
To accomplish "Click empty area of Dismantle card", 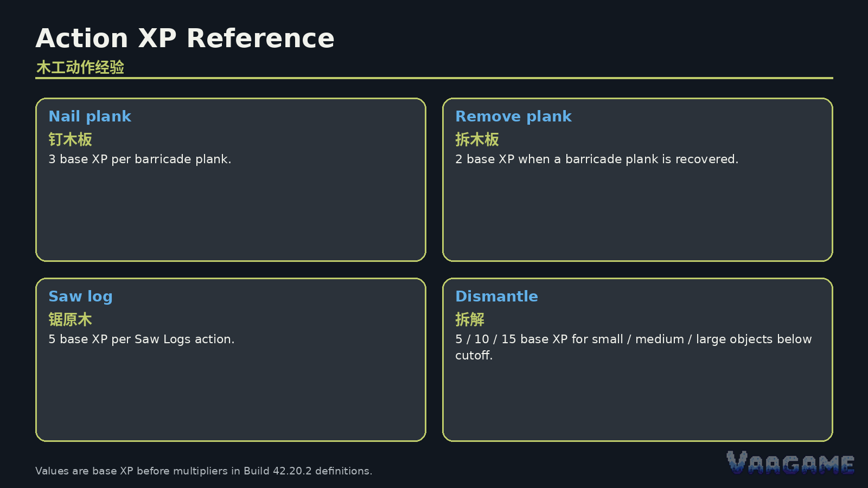I will click(x=637, y=401).
